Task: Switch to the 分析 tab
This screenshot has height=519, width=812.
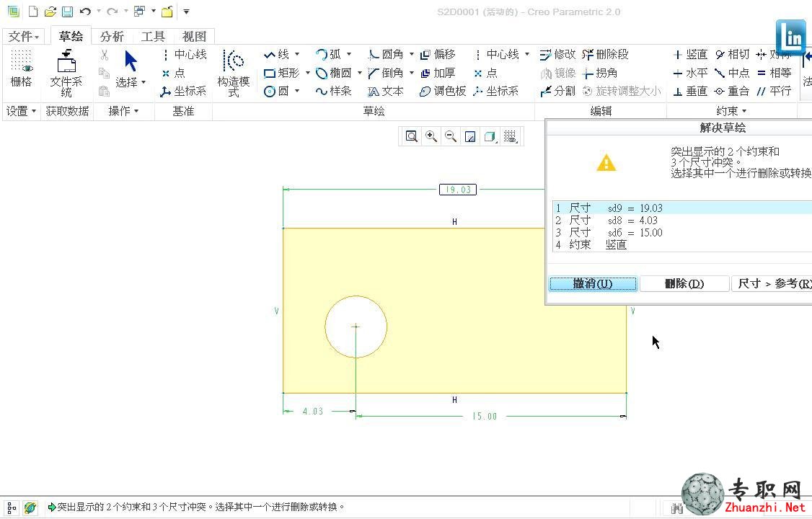Action: tap(112, 36)
